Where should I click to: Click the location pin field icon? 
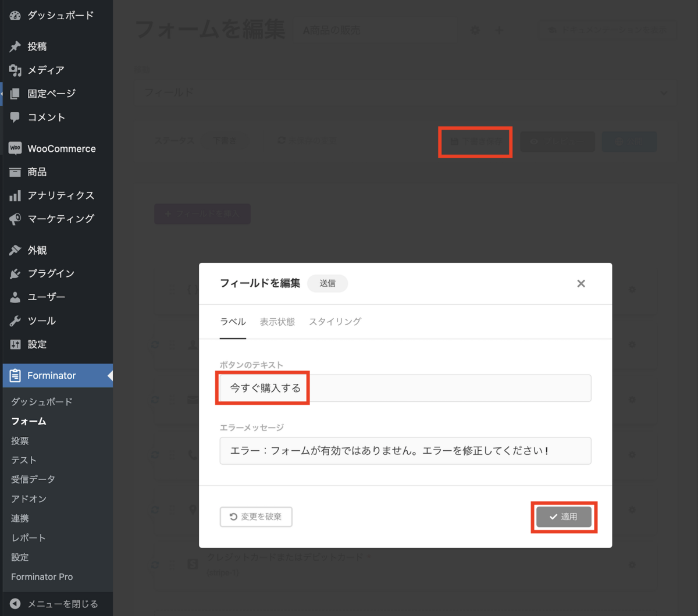click(x=193, y=510)
